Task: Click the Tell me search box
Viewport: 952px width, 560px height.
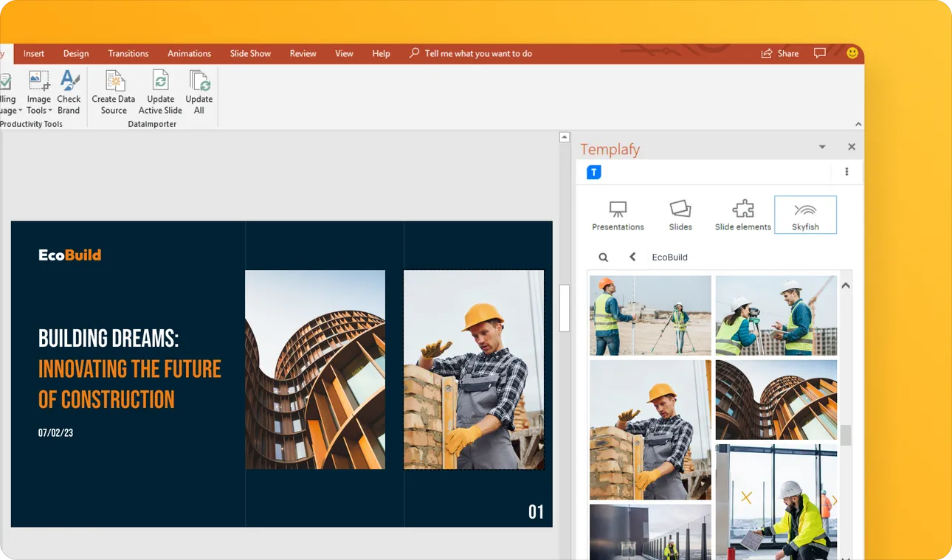Action: 471,54
